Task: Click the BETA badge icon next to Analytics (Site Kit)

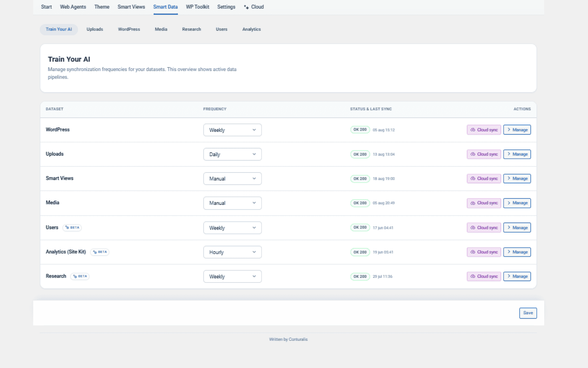Action: tap(95, 252)
